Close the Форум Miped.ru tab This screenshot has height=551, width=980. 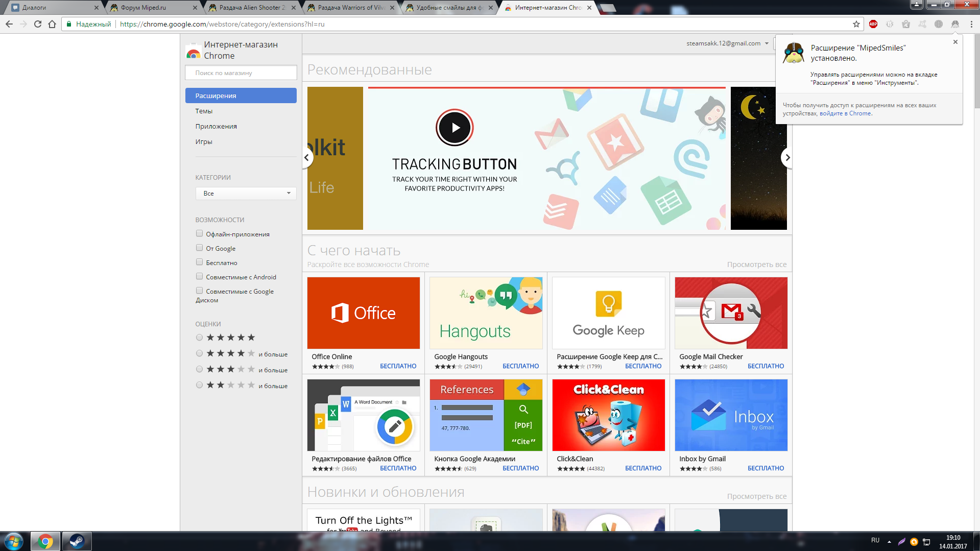tap(195, 8)
